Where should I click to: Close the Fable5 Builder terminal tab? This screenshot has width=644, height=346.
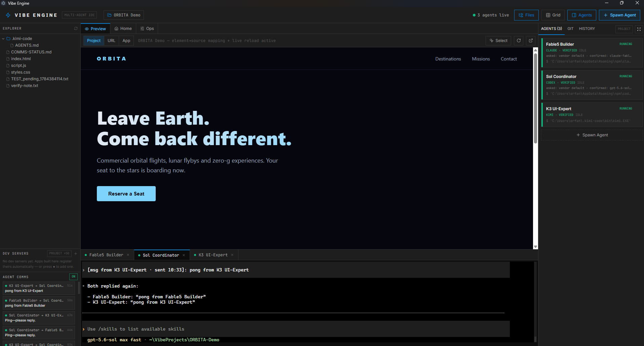click(x=128, y=255)
